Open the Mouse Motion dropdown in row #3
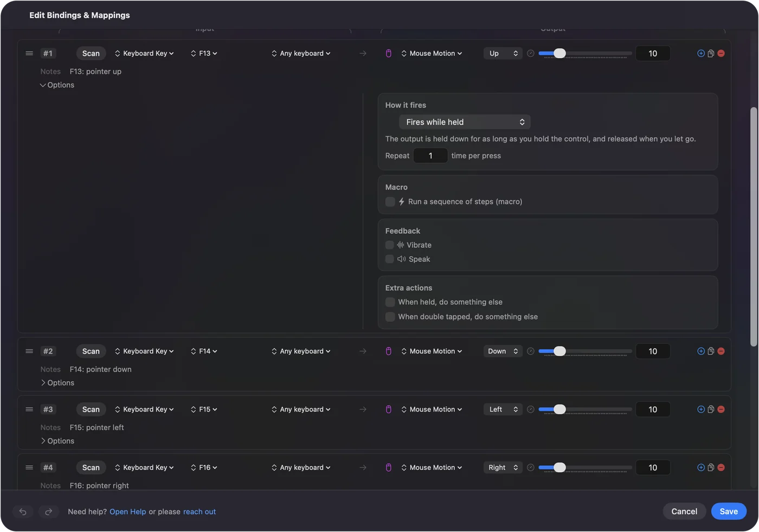 [x=432, y=409]
